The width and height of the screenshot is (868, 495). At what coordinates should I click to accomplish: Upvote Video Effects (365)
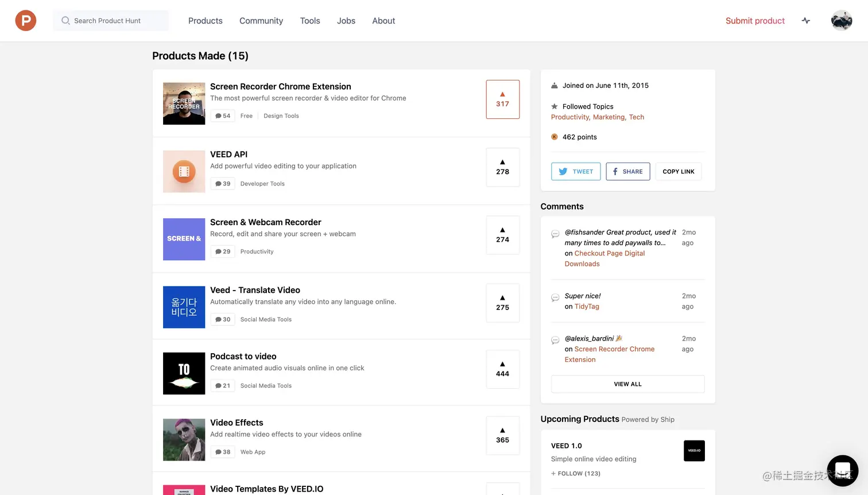[x=503, y=435]
